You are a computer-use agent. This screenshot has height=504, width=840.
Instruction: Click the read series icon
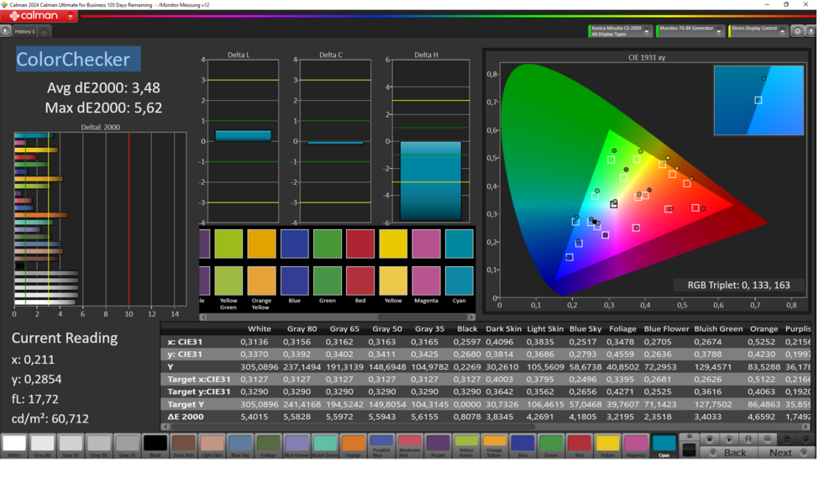[x=748, y=439]
